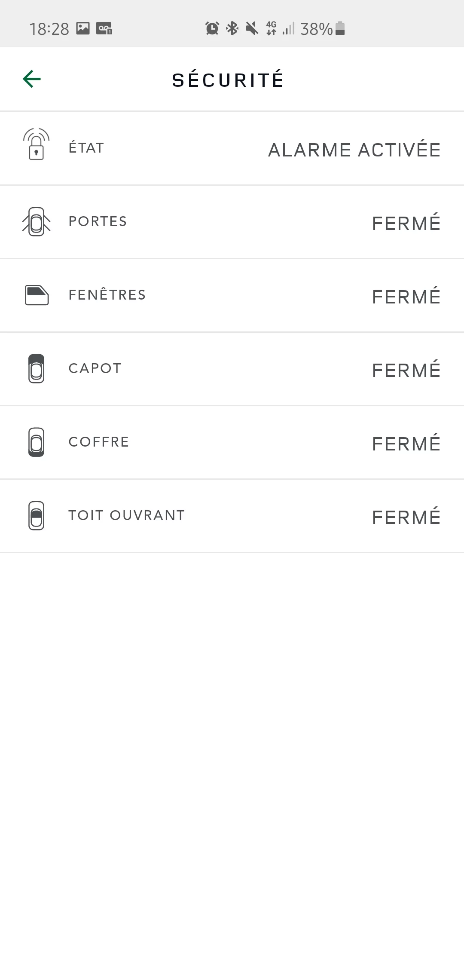Viewport: 464px width, 980px height.
Task: Select the ÉTAT label
Action: pos(86,147)
